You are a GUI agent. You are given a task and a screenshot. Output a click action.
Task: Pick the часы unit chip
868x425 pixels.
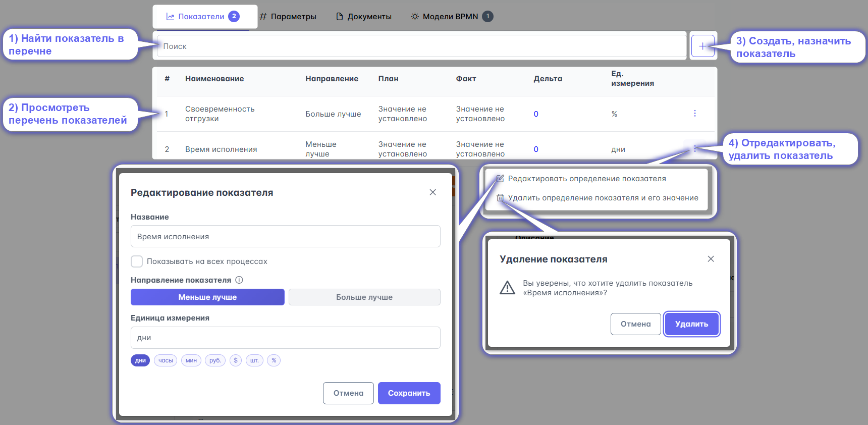click(x=166, y=360)
